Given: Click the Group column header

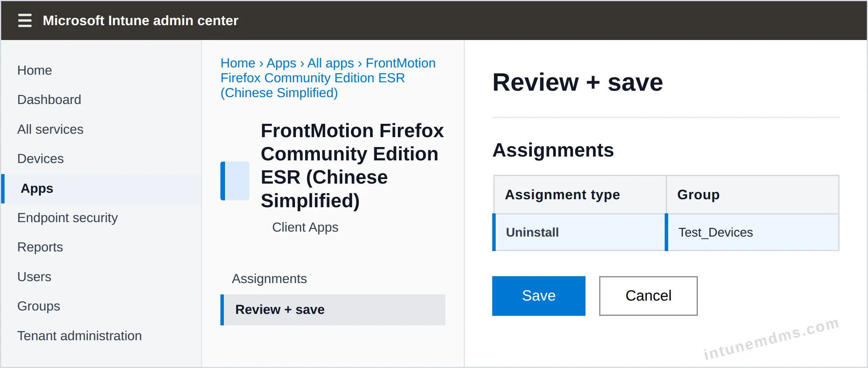Looking at the screenshot, I should pyautogui.click(x=753, y=195).
